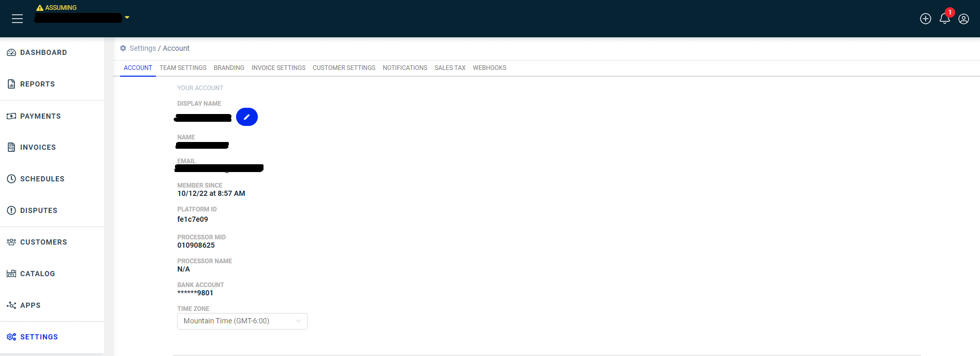Switch to the Account tab
The height and width of the screenshot is (356, 980).
pyautogui.click(x=138, y=68)
